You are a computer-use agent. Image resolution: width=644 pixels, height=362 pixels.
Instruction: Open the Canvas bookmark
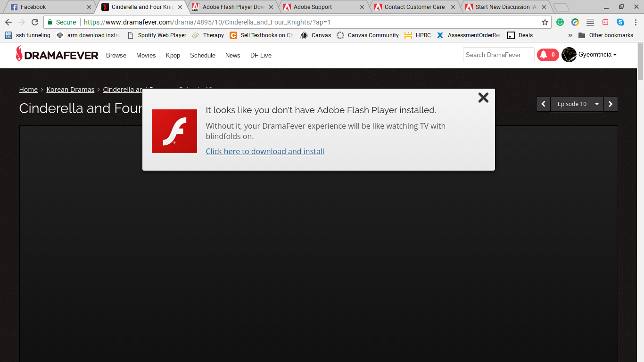click(x=315, y=35)
